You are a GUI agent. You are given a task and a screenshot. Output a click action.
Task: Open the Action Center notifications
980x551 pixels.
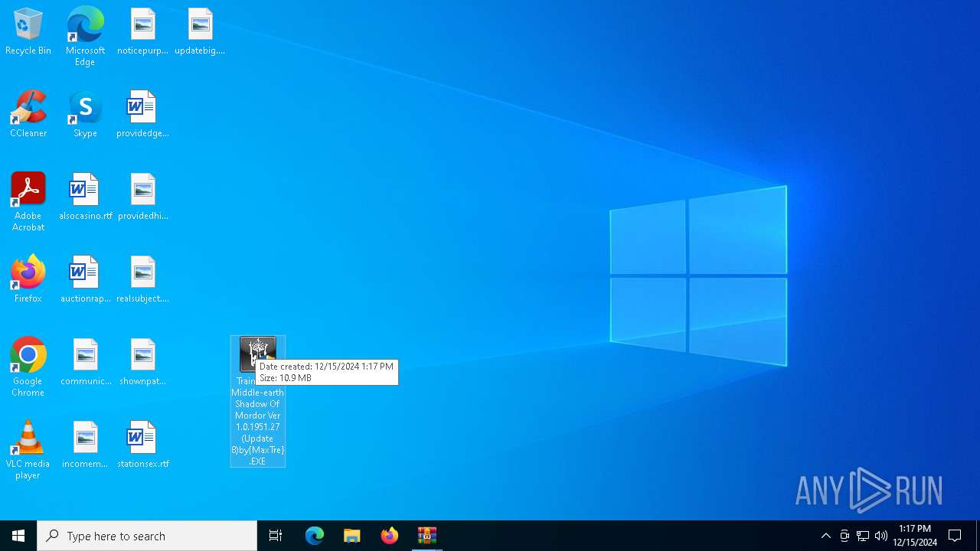click(955, 536)
